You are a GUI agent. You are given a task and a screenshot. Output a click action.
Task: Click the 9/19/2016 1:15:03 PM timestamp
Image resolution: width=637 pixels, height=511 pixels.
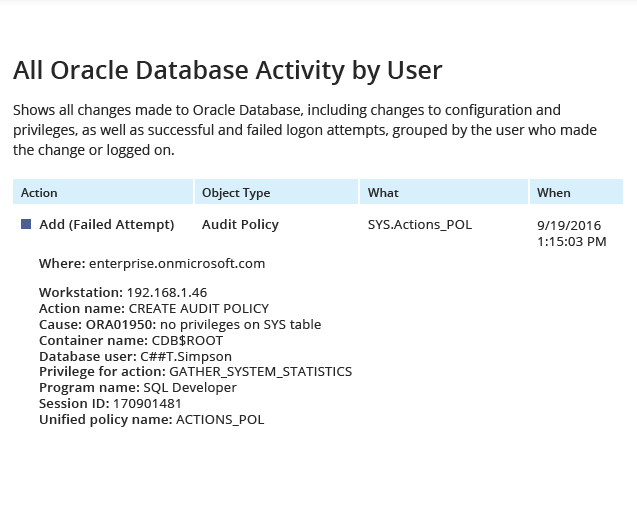[572, 234]
